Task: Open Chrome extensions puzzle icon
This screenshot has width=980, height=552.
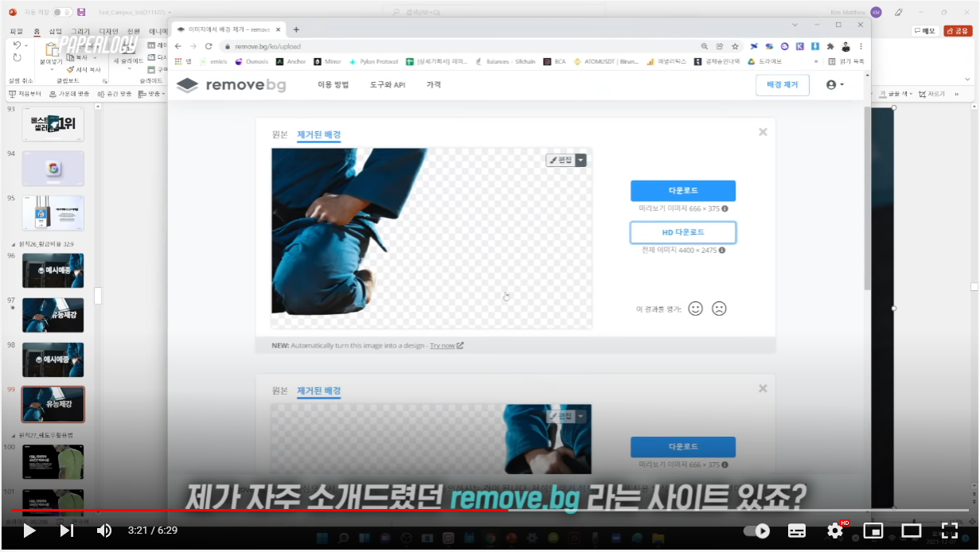Action: (x=831, y=46)
